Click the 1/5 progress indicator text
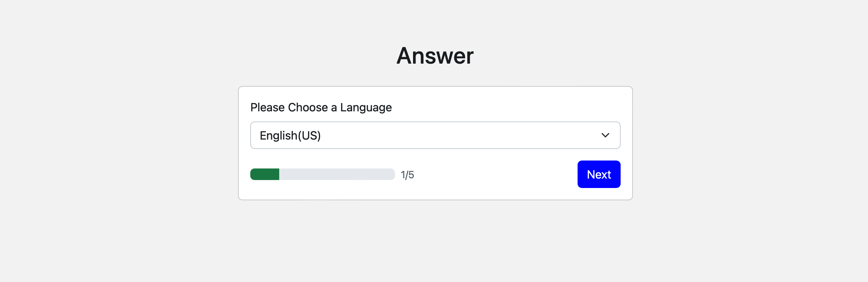This screenshot has width=868, height=282. (407, 174)
